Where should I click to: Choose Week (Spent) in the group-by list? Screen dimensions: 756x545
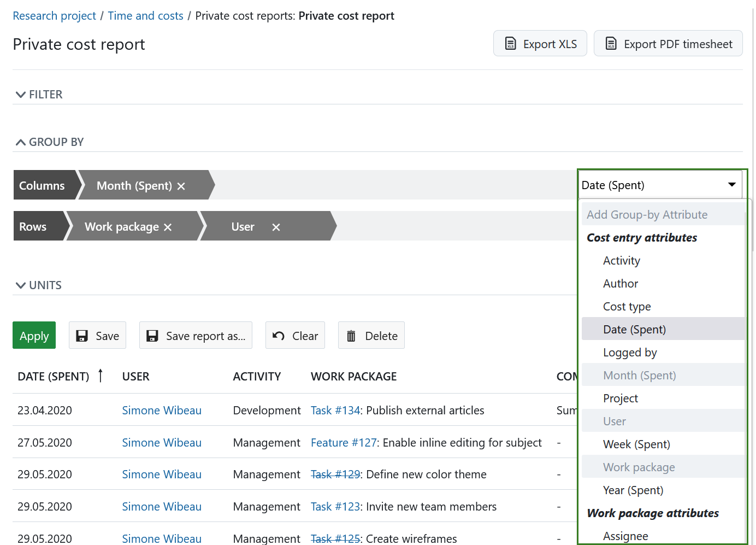click(x=636, y=444)
